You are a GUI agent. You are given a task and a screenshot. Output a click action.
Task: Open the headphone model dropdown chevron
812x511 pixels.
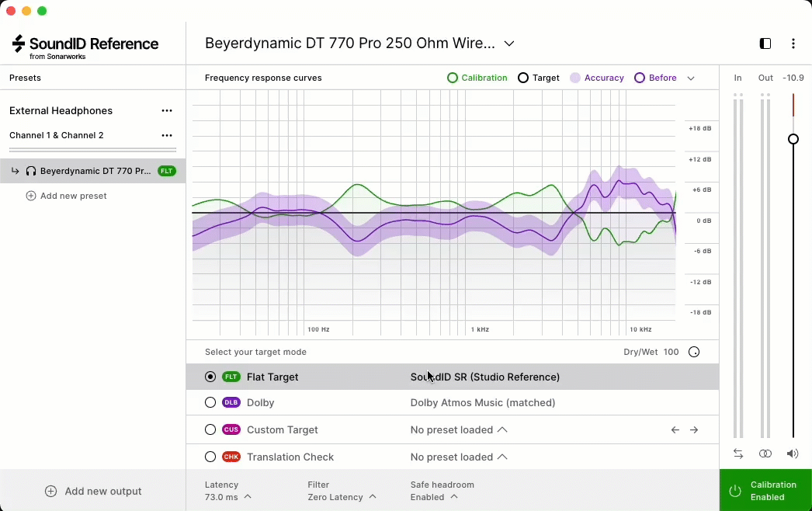(509, 43)
